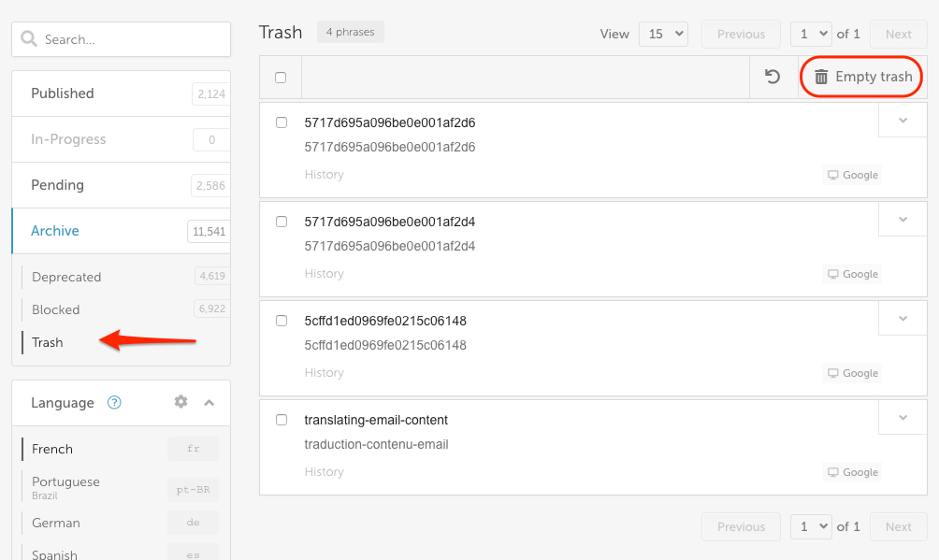Viewport: 939px width, 560px height.
Task: Open the top page number dropdown
Action: 811,35
